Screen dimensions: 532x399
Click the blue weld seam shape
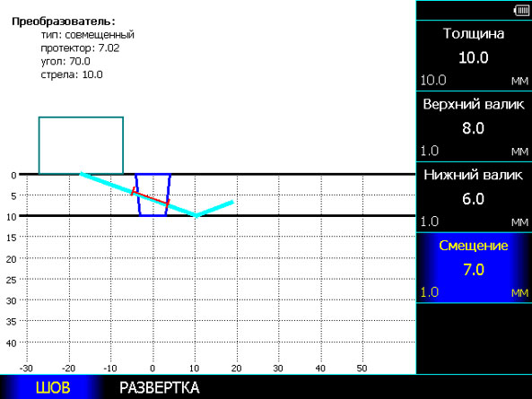pos(153,195)
